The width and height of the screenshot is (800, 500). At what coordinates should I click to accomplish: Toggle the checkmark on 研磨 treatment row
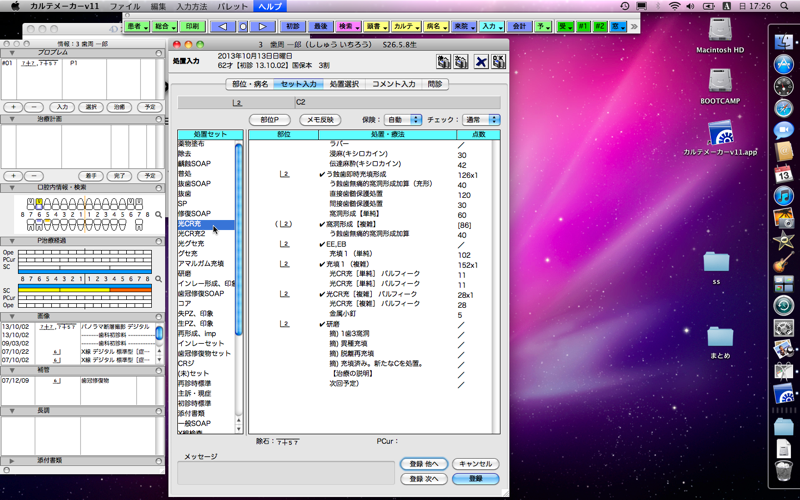pyautogui.click(x=322, y=324)
